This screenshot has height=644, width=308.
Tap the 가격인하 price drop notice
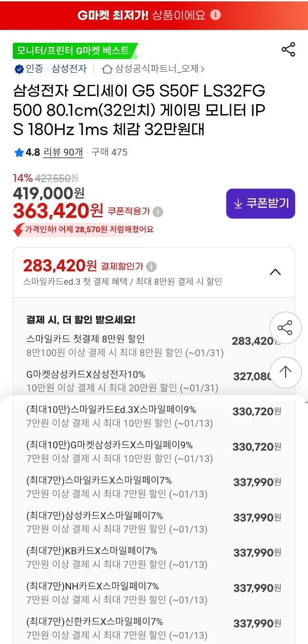85,229
